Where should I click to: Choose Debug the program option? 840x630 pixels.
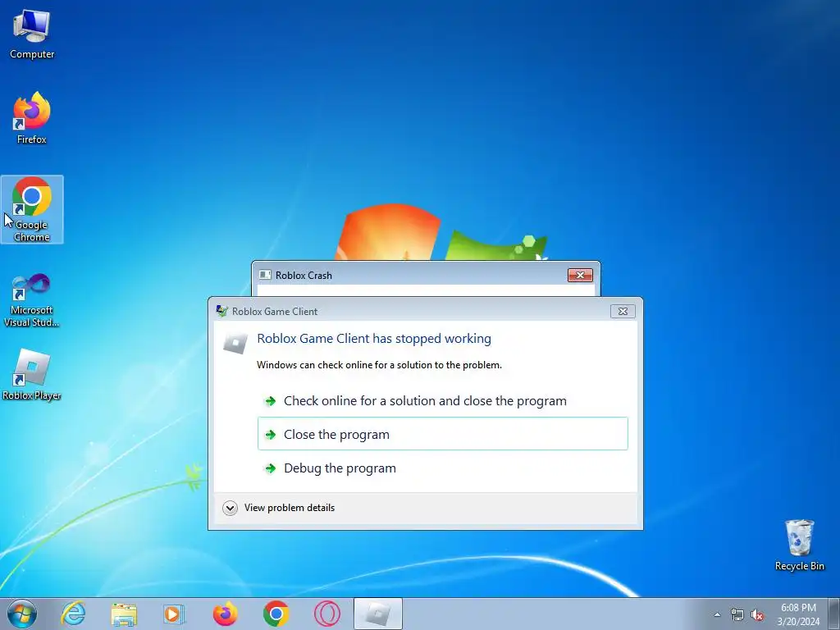[x=442, y=468]
